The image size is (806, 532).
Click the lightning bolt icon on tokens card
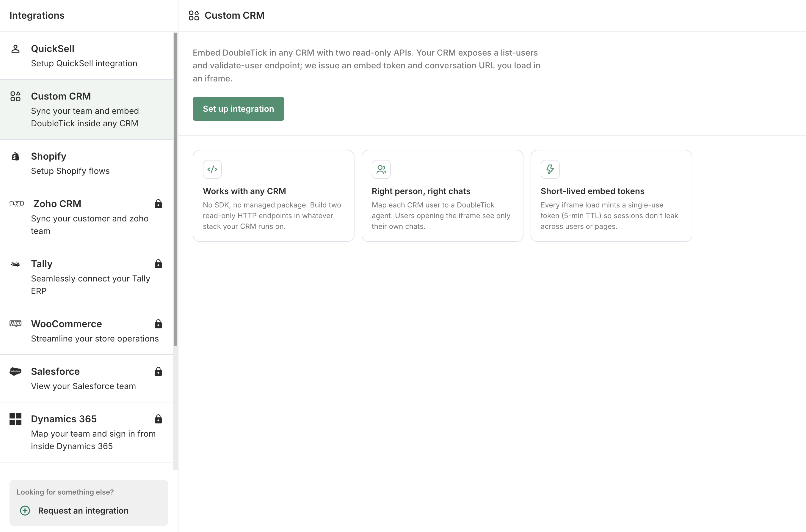click(x=550, y=169)
